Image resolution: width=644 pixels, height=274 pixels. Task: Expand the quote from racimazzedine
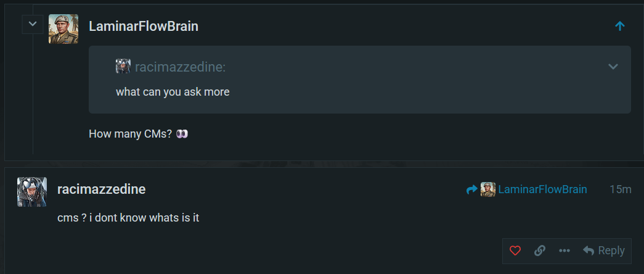(x=613, y=67)
